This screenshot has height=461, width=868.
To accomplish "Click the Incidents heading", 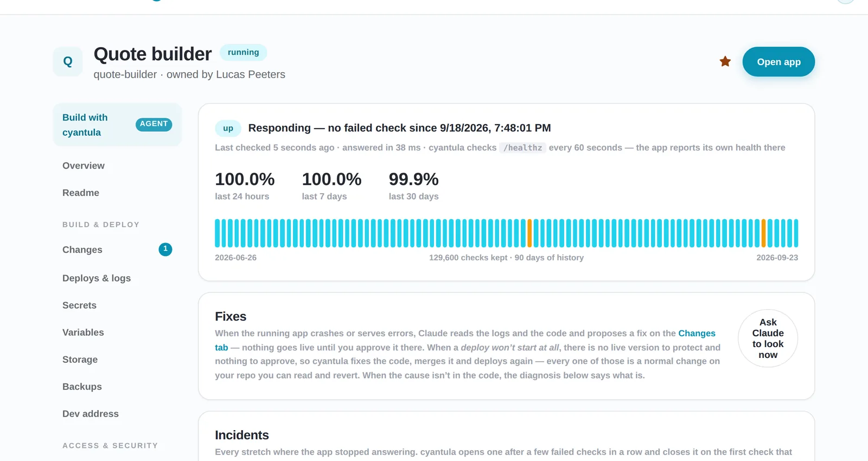I will (242, 436).
